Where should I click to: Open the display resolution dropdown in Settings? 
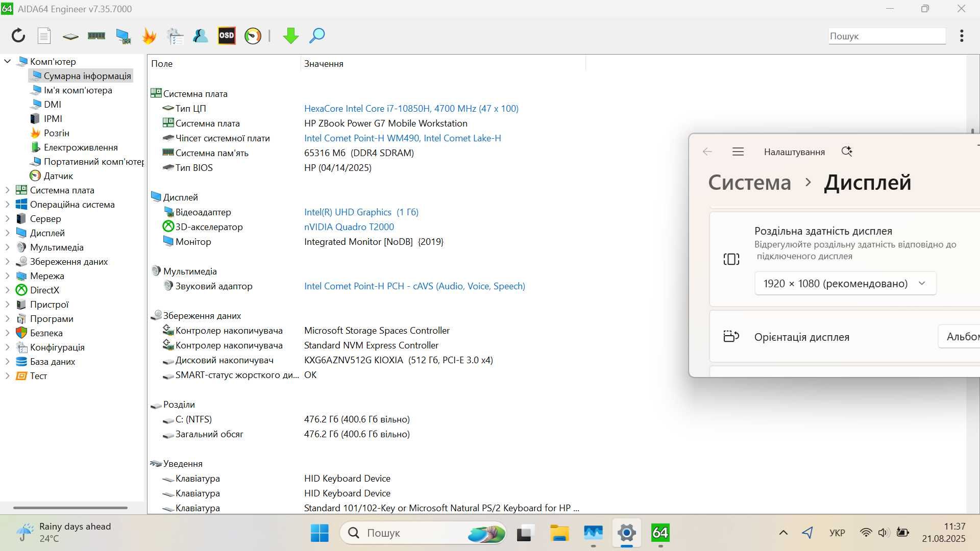[x=845, y=283]
